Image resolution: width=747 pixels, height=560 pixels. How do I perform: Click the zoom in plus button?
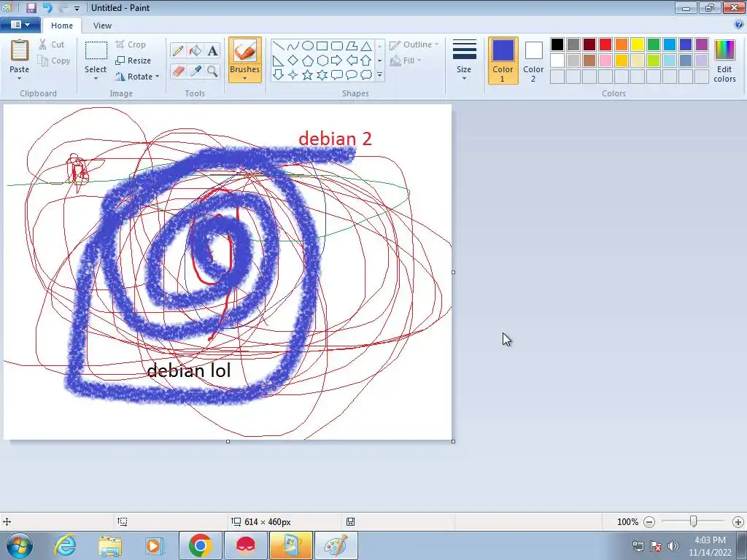(x=738, y=522)
